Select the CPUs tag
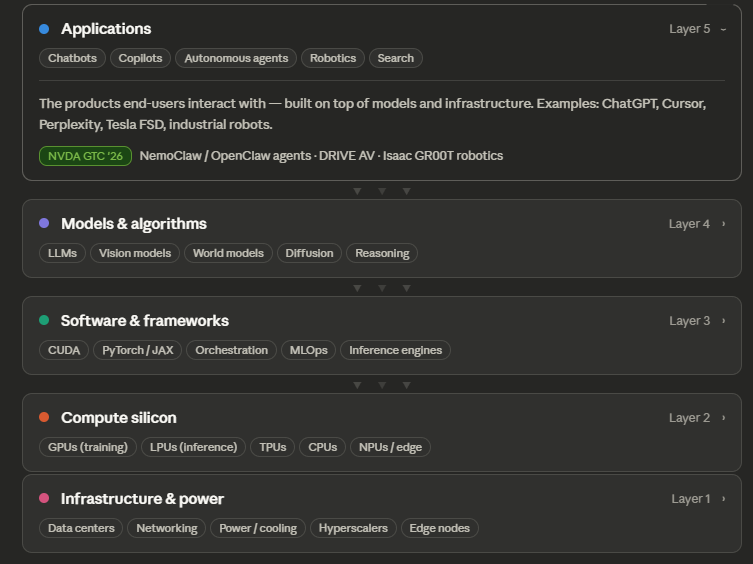 (x=323, y=447)
